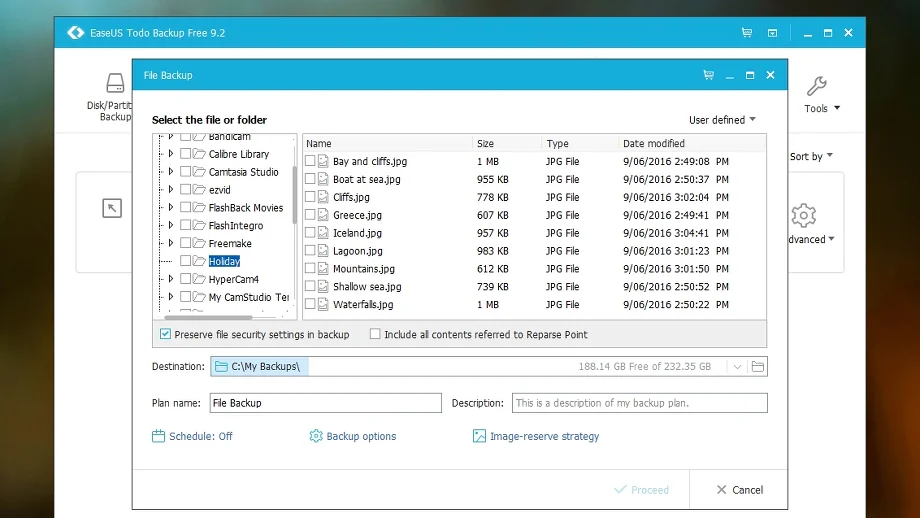Check the Shallow sea.jpg checkbox
The height and width of the screenshot is (518, 920).
(x=310, y=286)
